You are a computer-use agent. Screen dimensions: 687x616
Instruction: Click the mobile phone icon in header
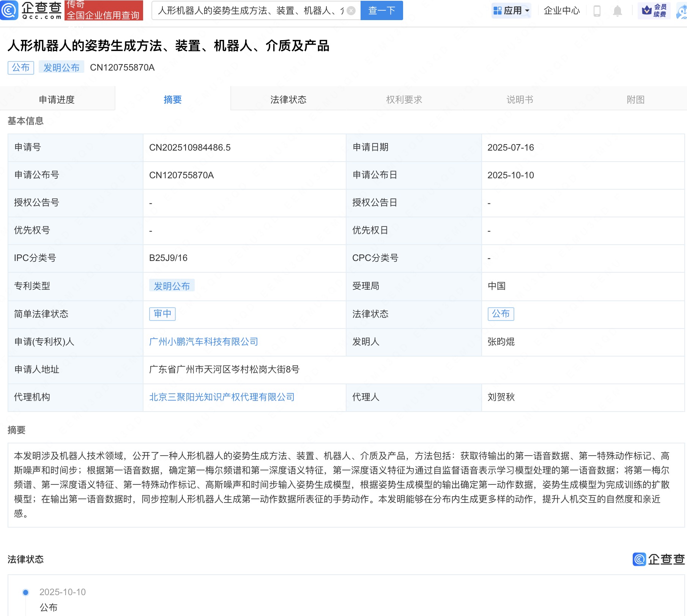point(596,10)
